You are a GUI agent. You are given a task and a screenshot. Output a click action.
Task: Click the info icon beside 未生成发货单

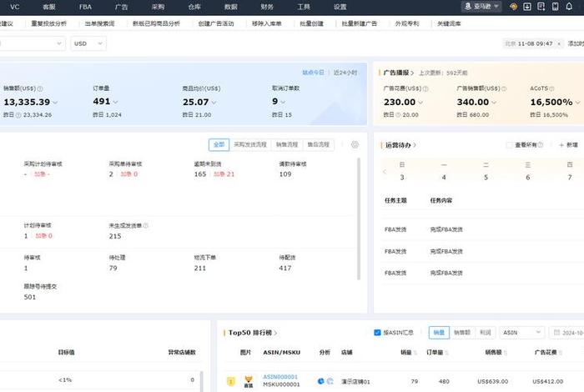[146, 225]
